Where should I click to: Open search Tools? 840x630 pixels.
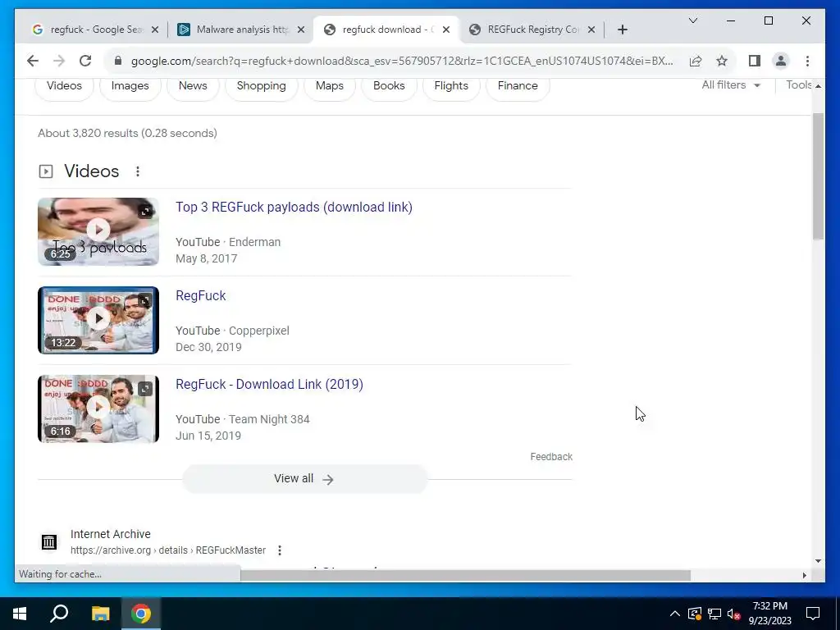pos(798,85)
